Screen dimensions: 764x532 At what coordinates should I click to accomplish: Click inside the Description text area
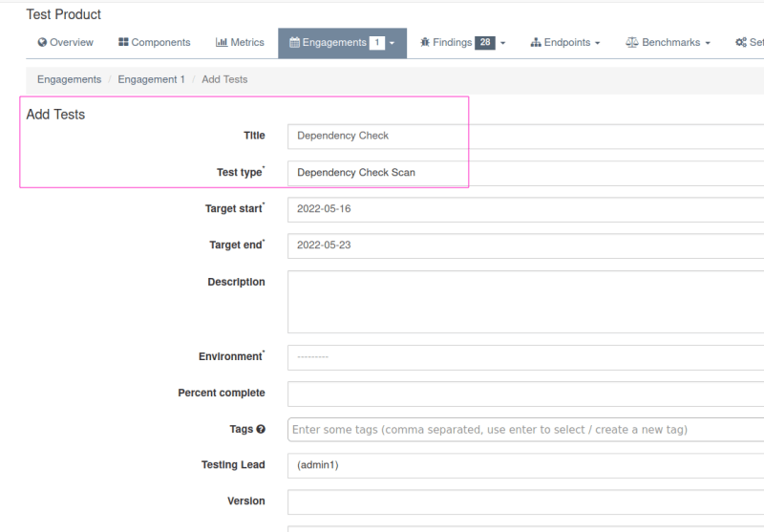(526, 302)
